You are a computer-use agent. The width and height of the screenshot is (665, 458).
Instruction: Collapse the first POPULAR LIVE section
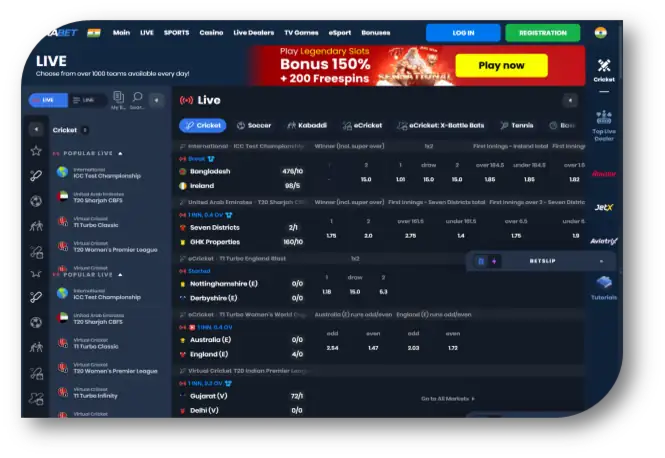point(120,154)
